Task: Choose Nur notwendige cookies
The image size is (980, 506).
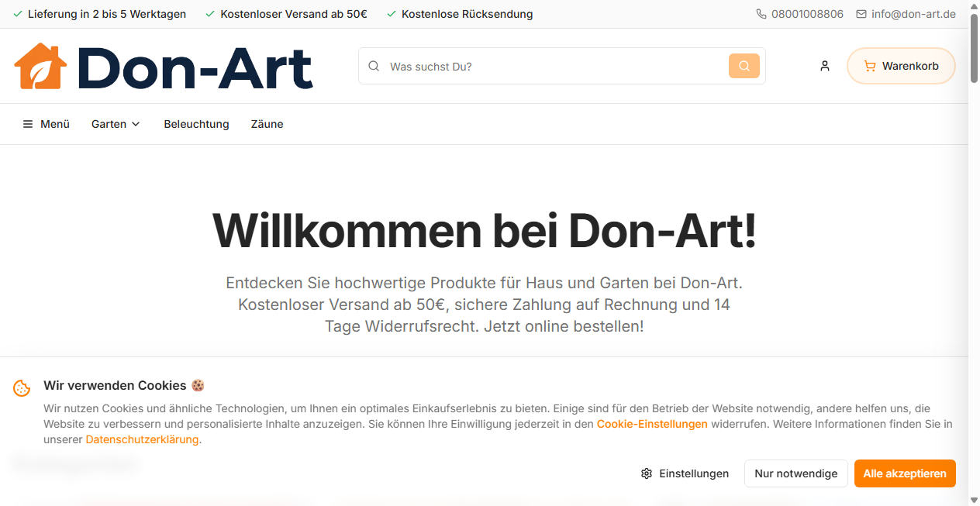Action: (x=795, y=473)
